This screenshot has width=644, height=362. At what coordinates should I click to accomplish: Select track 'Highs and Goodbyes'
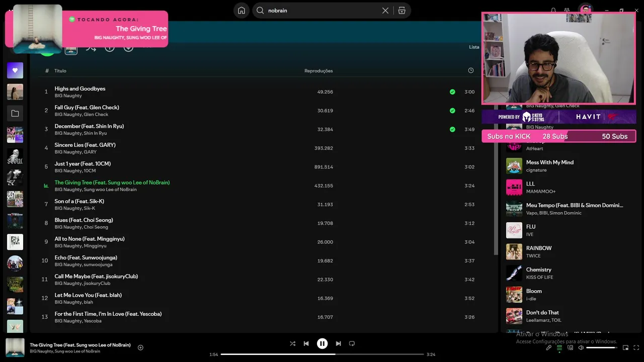coord(80,88)
